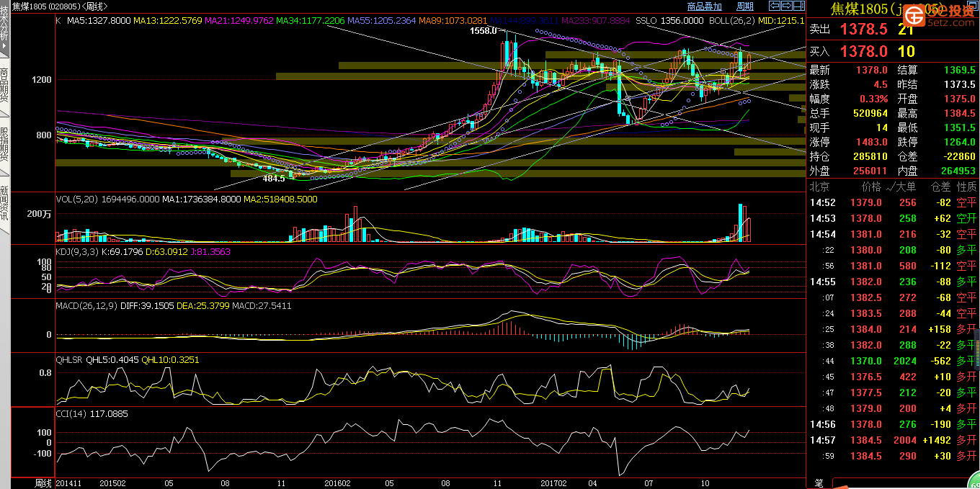This screenshot has width=980, height=489.
Task: Click the 价格 column header
Action: (871, 187)
